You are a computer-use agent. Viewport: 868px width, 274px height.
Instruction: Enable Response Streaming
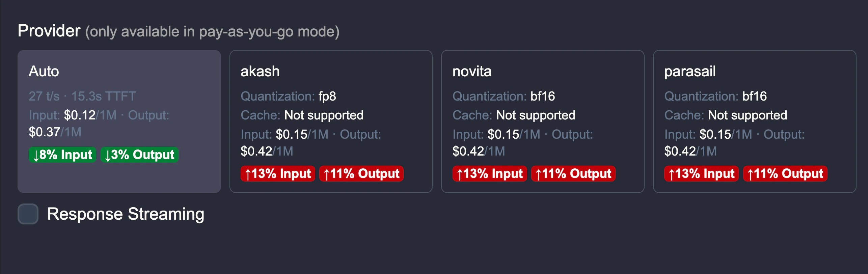click(29, 214)
